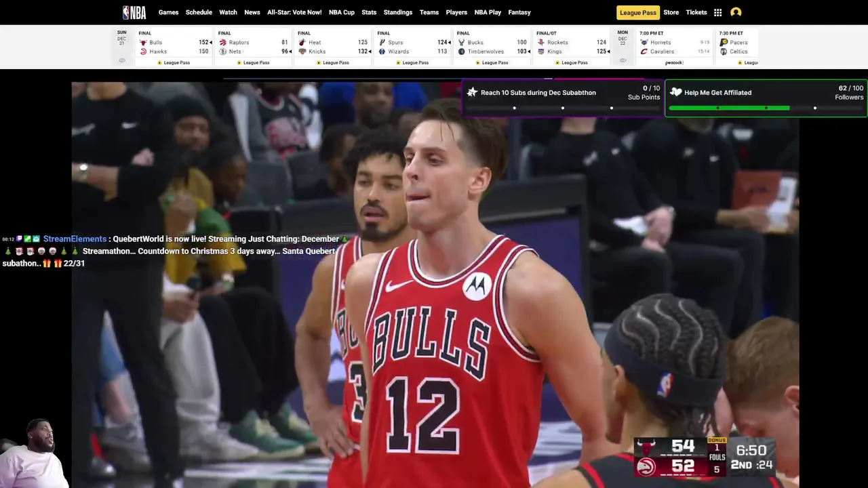This screenshot has width=868, height=488.
Task: Click the StreamElements username in chat overlay
Action: click(x=75, y=239)
